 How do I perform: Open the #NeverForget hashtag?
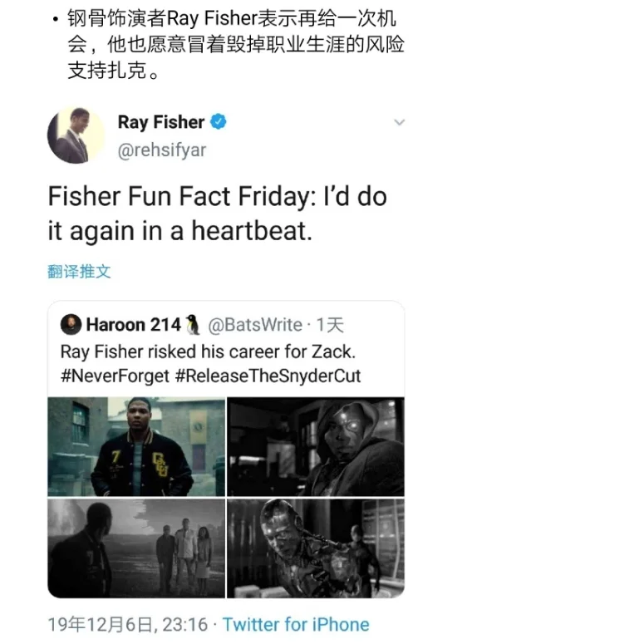pos(115,376)
